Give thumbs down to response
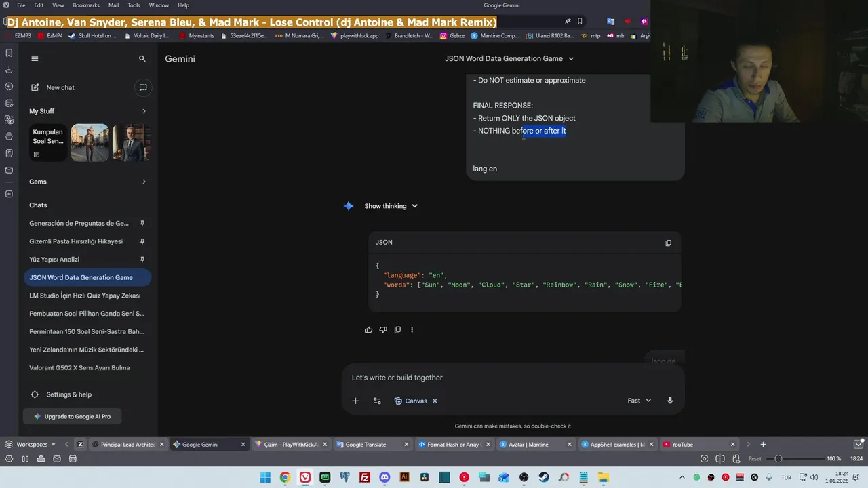Image resolution: width=868 pixels, height=488 pixels. pyautogui.click(x=383, y=330)
